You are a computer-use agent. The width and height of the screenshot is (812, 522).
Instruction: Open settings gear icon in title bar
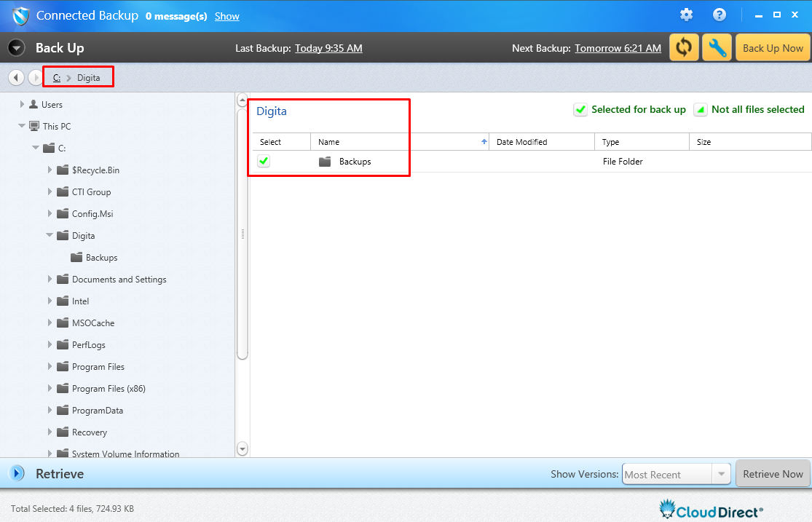[686, 15]
